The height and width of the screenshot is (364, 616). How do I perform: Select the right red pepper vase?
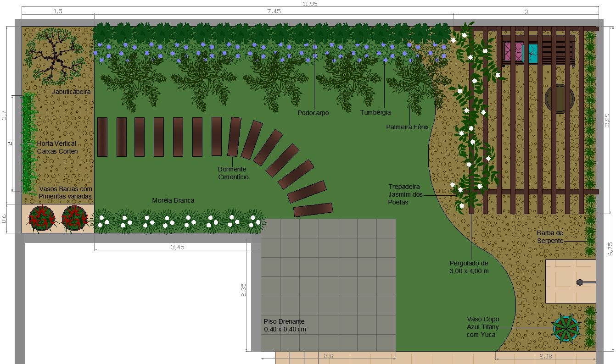74,218
